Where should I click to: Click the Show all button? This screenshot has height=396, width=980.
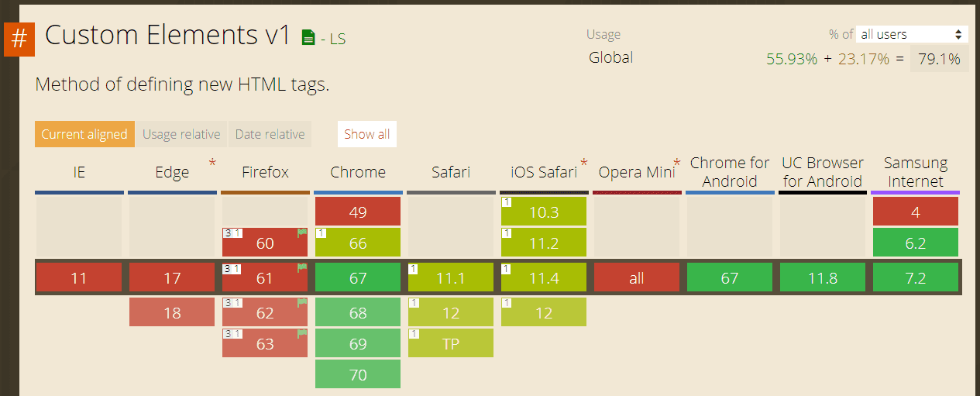(366, 134)
